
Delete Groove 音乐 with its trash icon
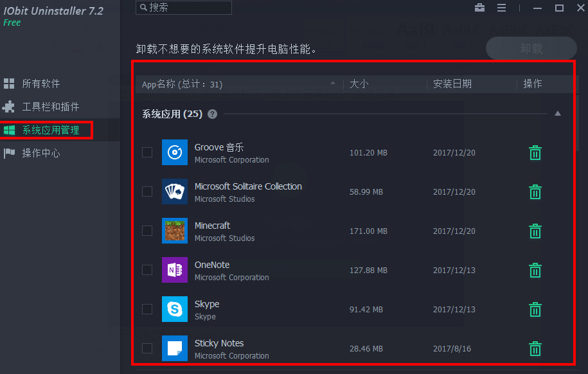click(535, 153)
